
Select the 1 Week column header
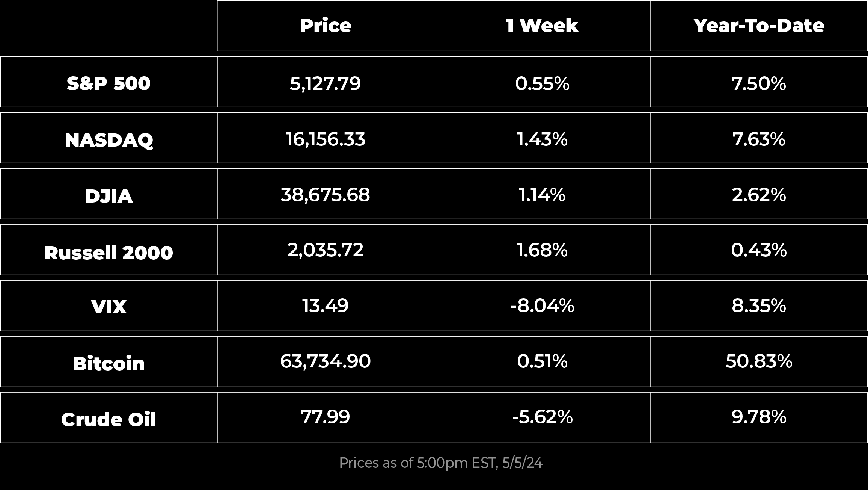542,26
